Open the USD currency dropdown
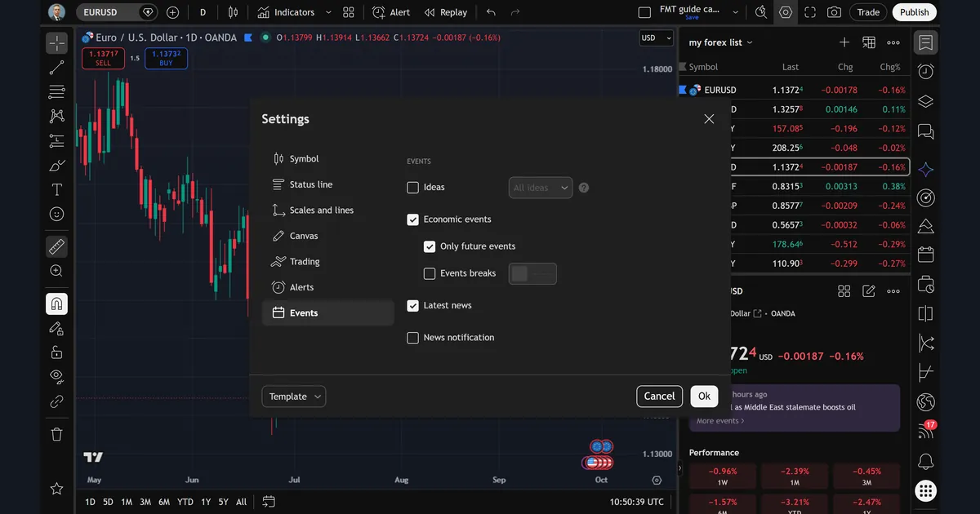 click(656, 38)
